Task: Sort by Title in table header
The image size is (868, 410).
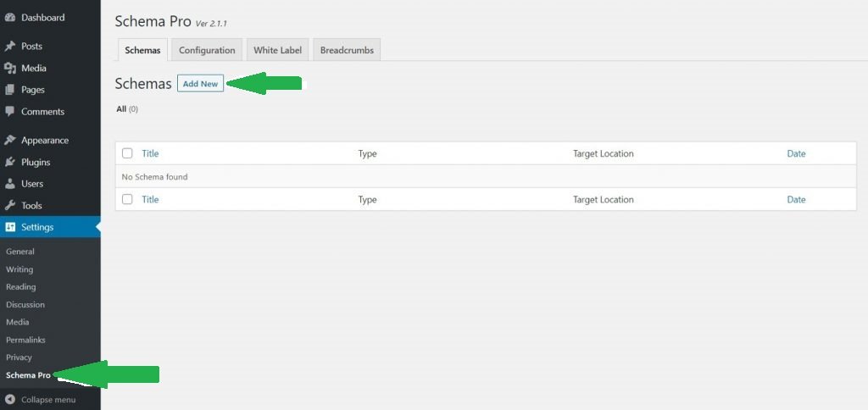Action: [150, 153]
